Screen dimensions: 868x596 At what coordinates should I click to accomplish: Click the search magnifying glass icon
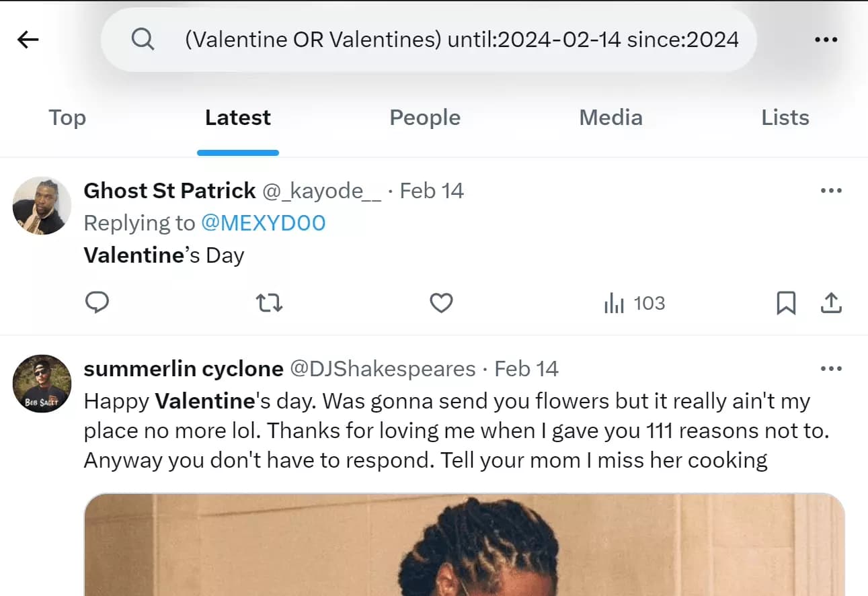point(143,40)
